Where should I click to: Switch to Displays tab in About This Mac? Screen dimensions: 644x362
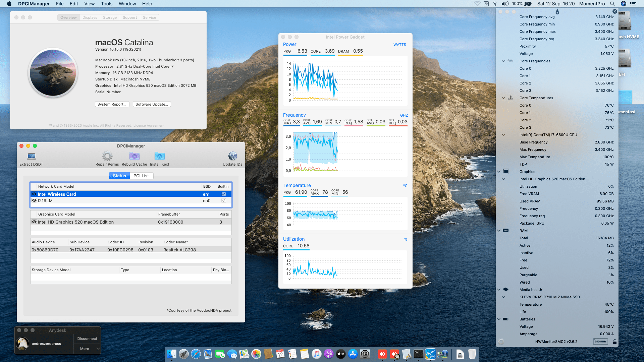point(90,17)
